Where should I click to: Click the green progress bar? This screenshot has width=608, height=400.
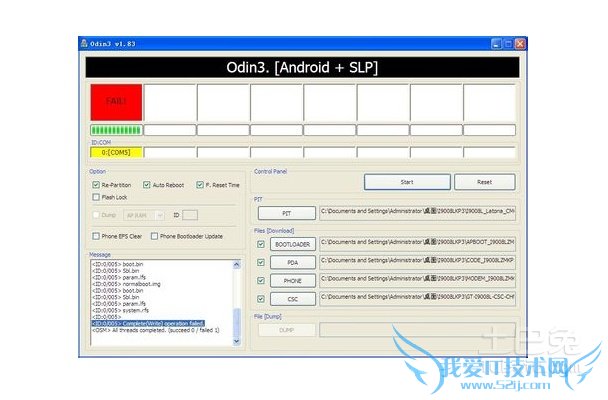(116, 130)
